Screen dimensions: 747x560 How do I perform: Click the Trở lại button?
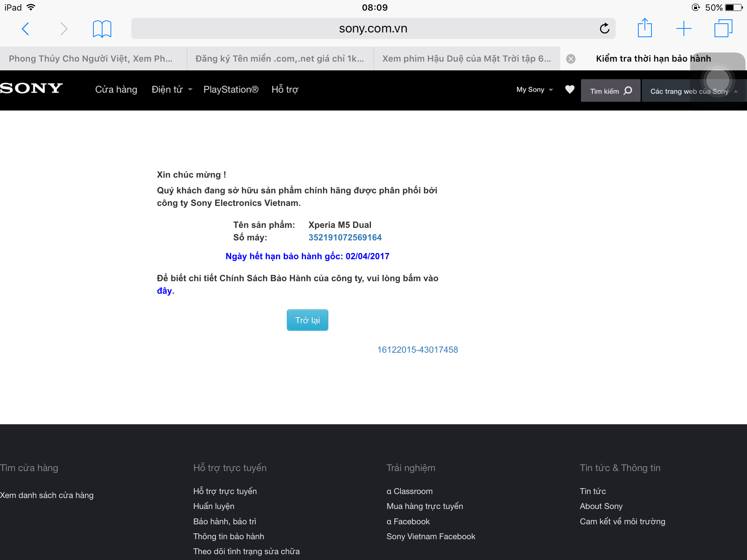point(307,320)
